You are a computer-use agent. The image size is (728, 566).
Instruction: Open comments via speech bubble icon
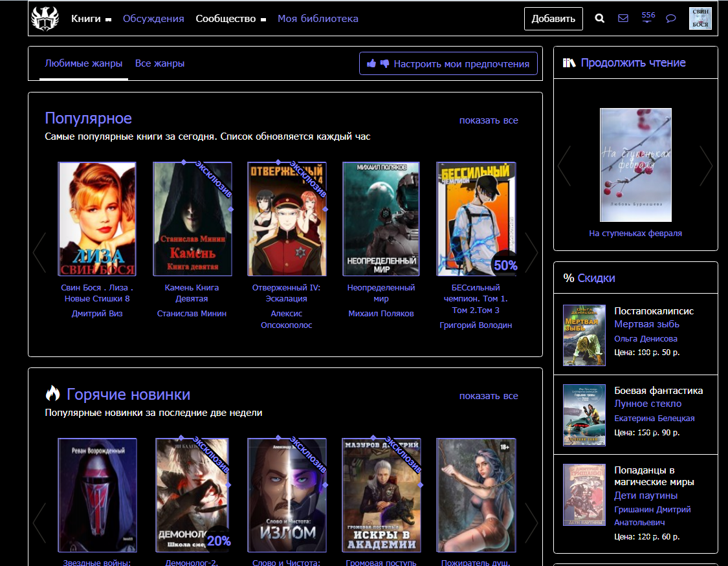[x=671, y=19]
